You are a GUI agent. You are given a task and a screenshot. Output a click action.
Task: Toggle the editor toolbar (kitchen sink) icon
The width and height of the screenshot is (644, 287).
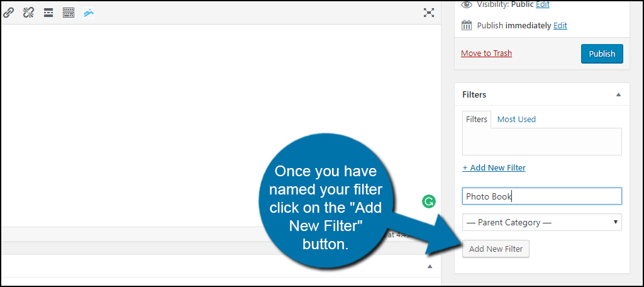click(69, 13)
